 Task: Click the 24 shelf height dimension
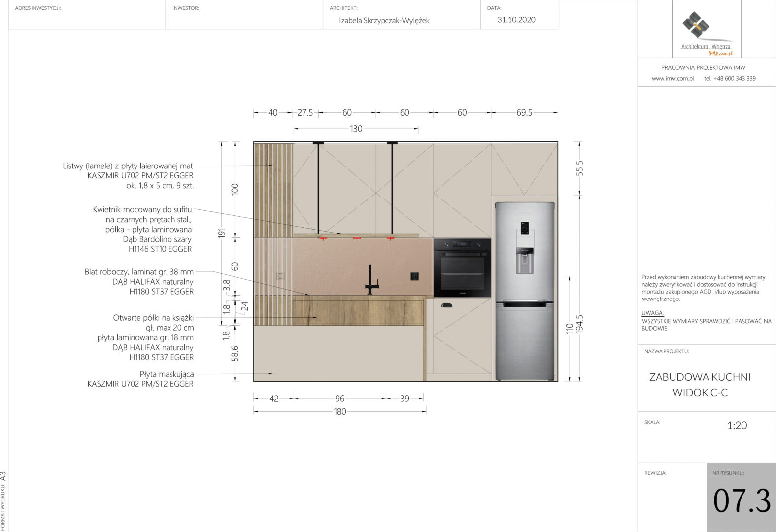pos(245,306)
